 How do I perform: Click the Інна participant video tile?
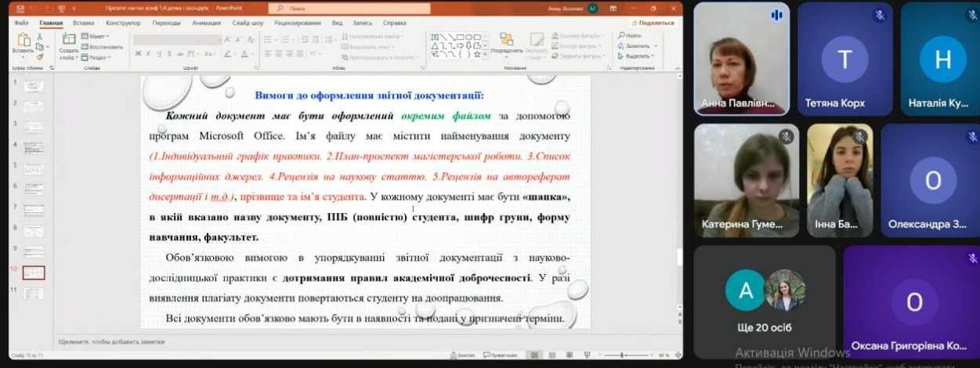pyautogui.click(x=840, y=180)
